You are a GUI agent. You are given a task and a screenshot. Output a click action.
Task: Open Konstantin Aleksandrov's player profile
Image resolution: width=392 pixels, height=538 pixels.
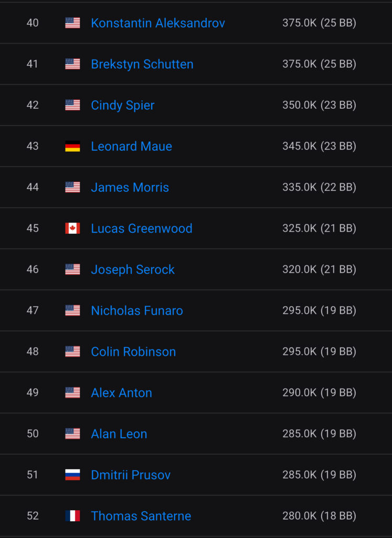coord(157,23)
